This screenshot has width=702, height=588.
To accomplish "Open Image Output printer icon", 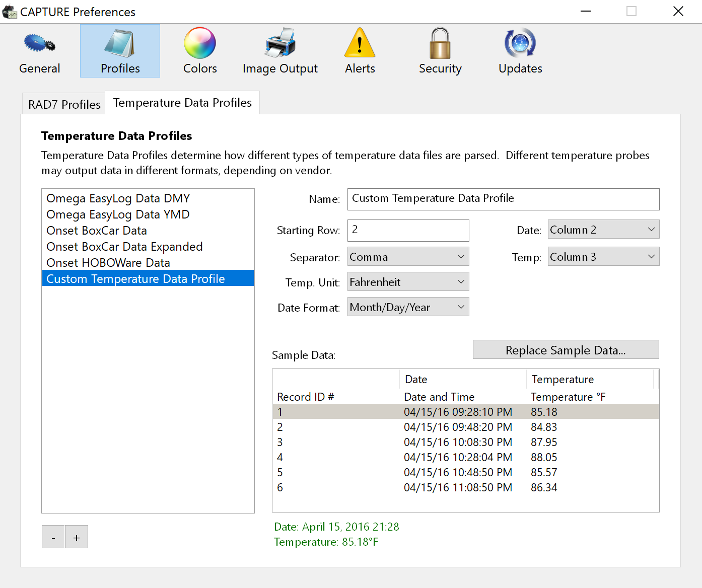I will tap(280, 43).
